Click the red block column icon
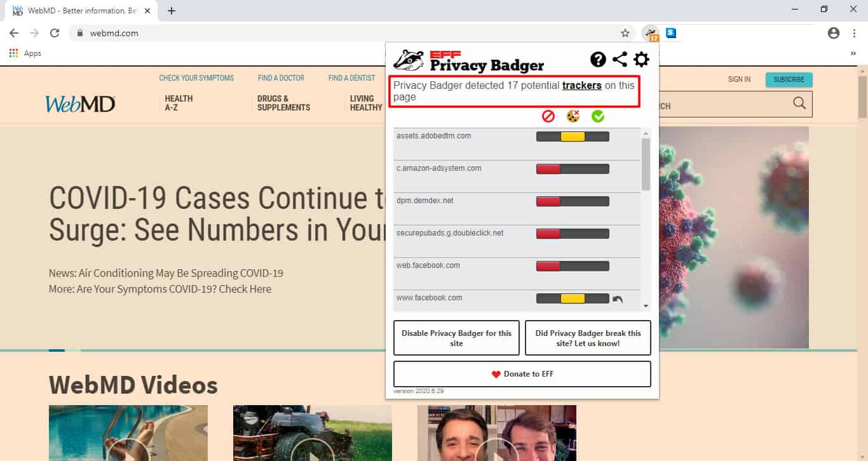The height and width of the screenshot is (461, 868). tap(548, 116)
